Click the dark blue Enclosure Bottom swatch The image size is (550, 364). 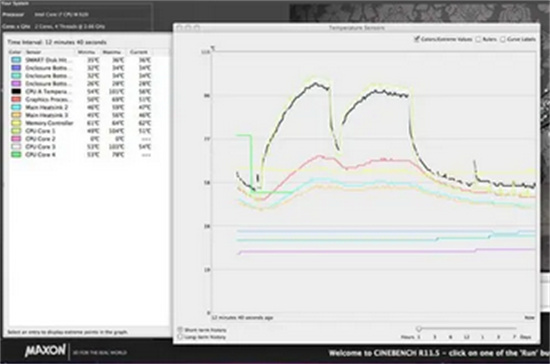pos(16,68)
